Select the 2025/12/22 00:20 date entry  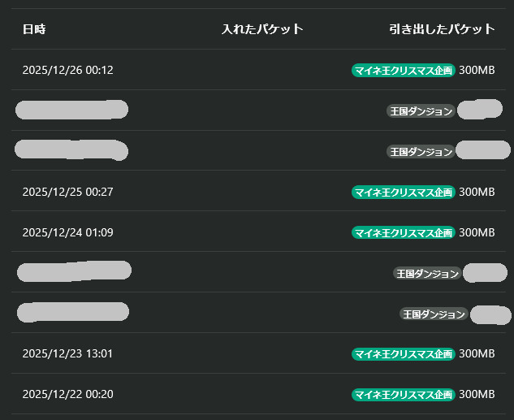coord(68,394)
